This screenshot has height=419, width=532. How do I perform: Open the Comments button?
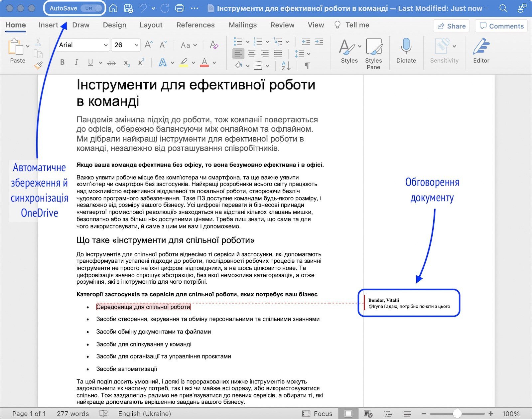[x=501, y=26]
